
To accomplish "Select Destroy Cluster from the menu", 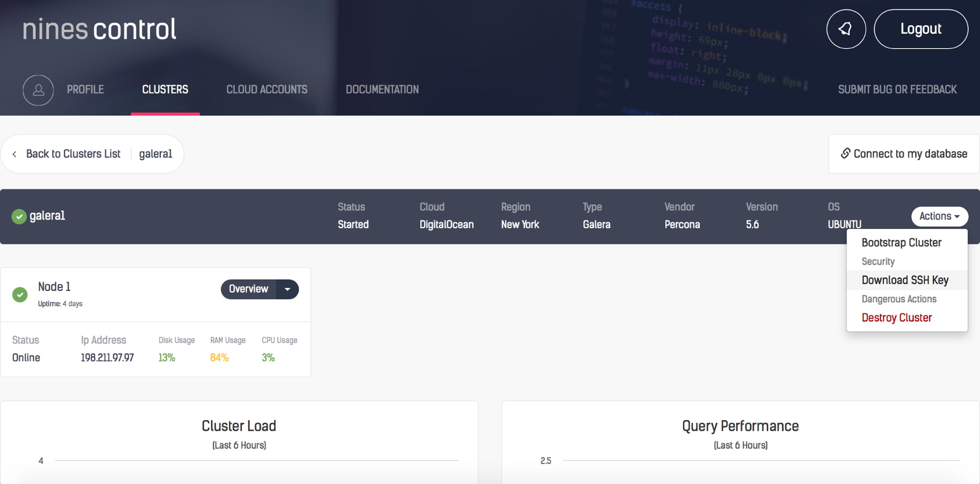I will coord(897,318).
